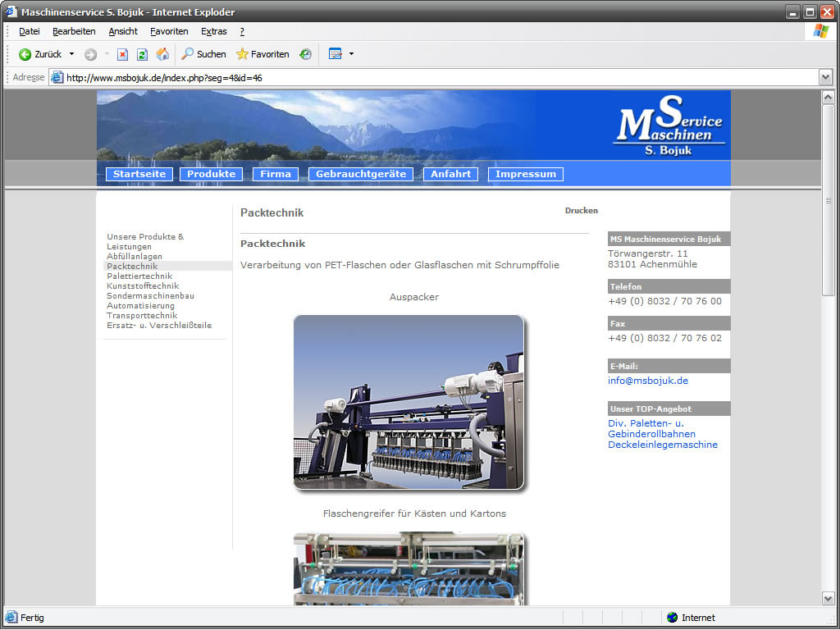Screen dimensions: 840x630
Task: Open Ersatz- u. Verschleißteile in the sidebar
Action: [x=159, y=325]
